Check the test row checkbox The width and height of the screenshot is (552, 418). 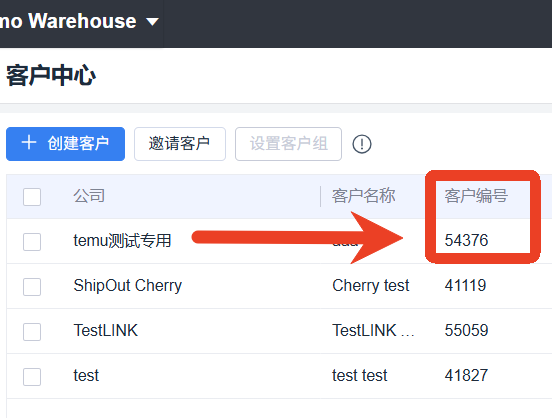point(32,377)
